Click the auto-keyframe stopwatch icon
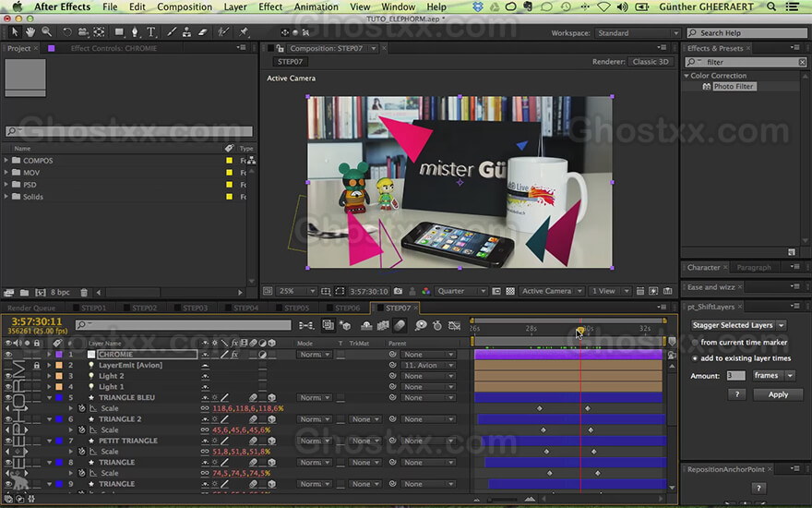The width and height of the screenshot is (812, 508). [x=437, y=325]
